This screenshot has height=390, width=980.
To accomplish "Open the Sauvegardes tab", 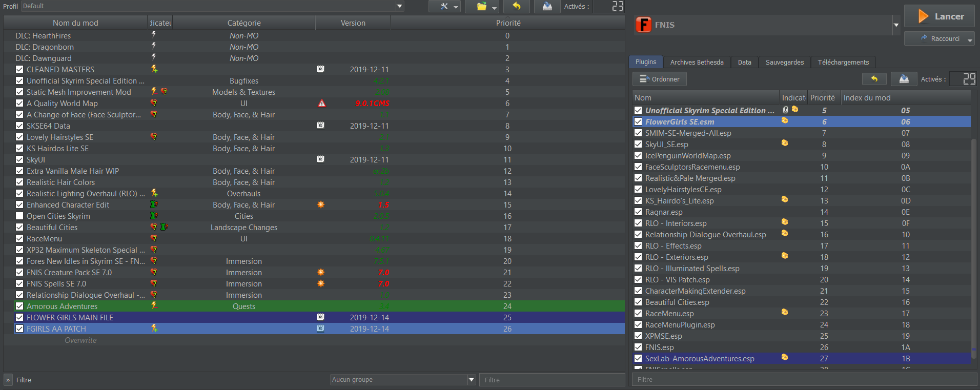I will (x=785, y=63).
